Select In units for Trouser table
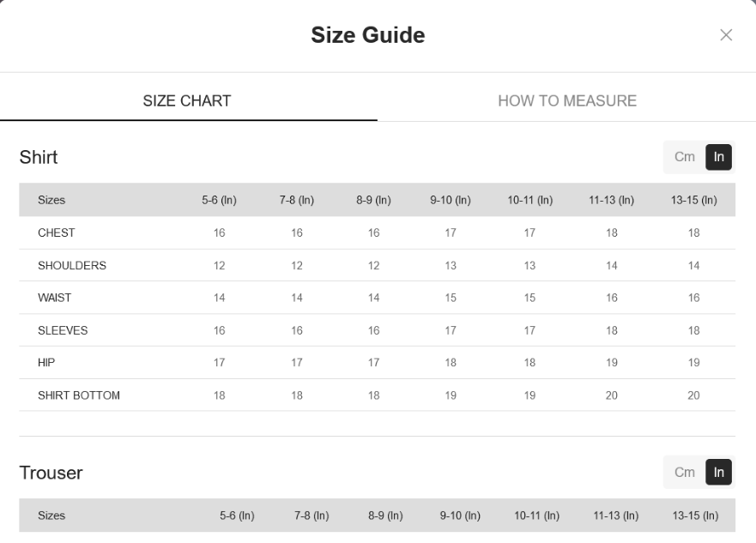 pyautogui.click(x=718, y=472)
